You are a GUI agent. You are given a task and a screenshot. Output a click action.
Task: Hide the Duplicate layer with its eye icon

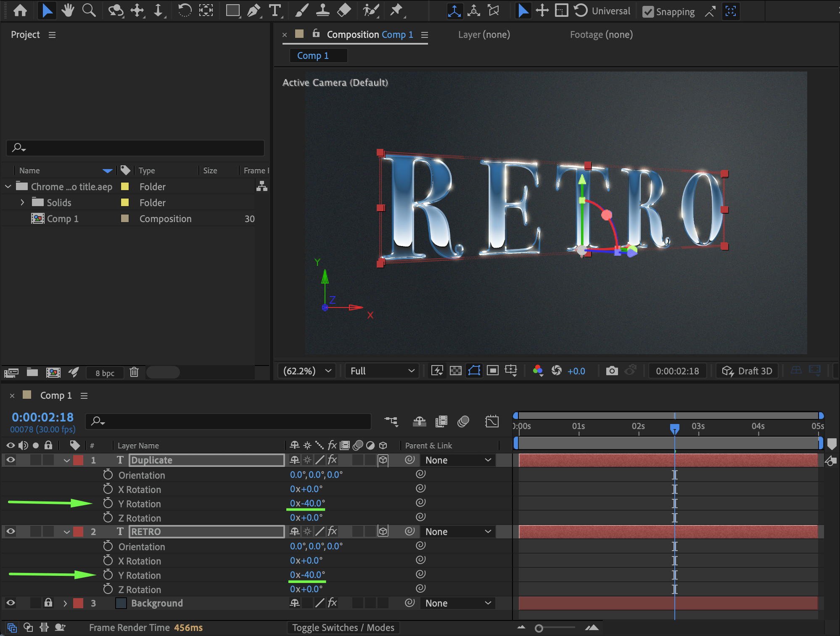coord(11,460)
